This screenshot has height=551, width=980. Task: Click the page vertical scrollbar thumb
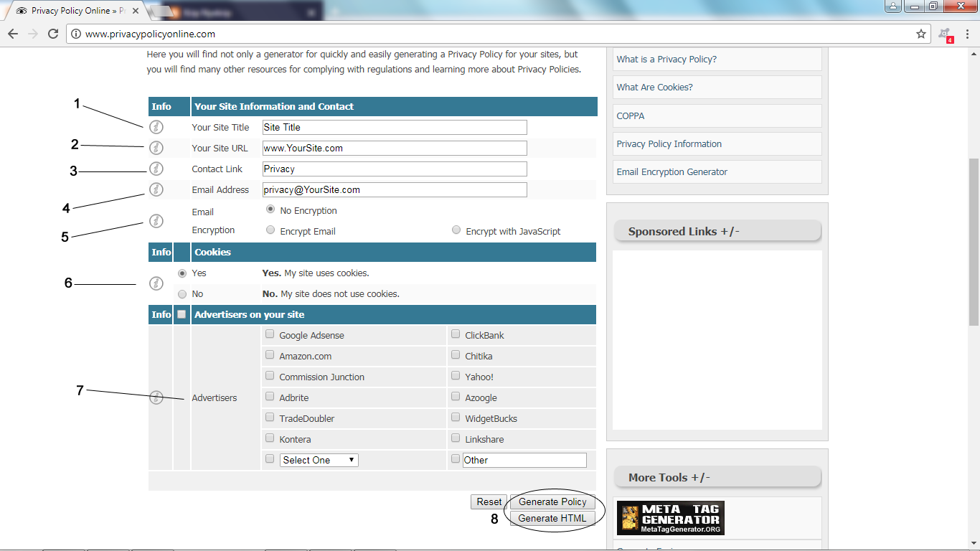974,241
